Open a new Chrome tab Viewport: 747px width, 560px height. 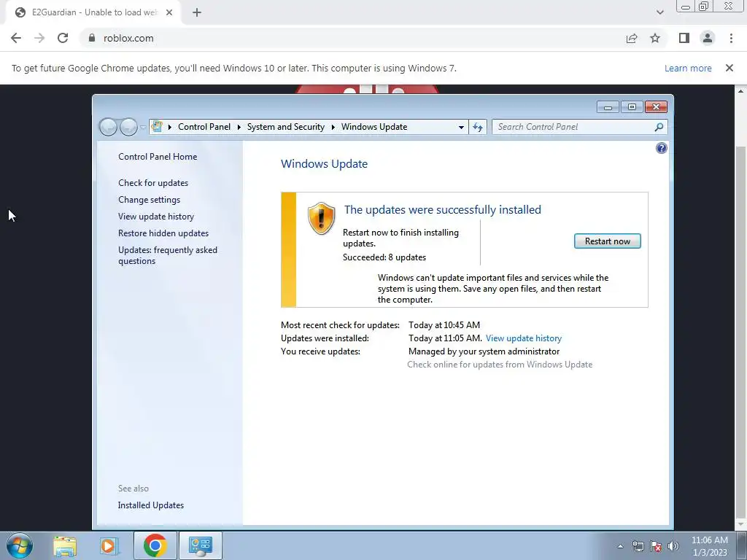(x=197, y=12)
